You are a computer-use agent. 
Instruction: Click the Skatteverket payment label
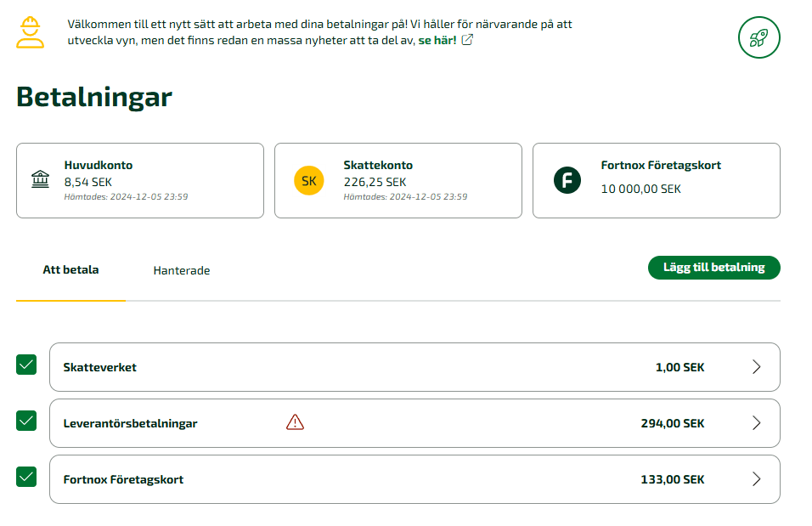[100, 367]
